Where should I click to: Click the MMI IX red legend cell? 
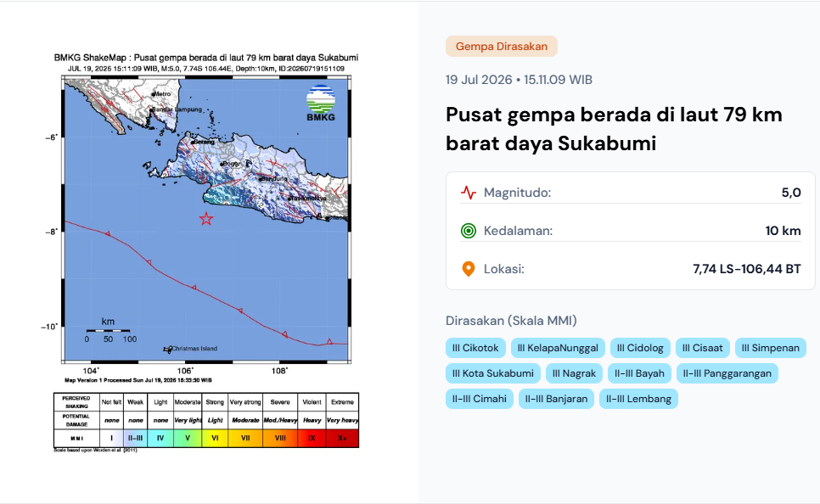pos(312,438)
